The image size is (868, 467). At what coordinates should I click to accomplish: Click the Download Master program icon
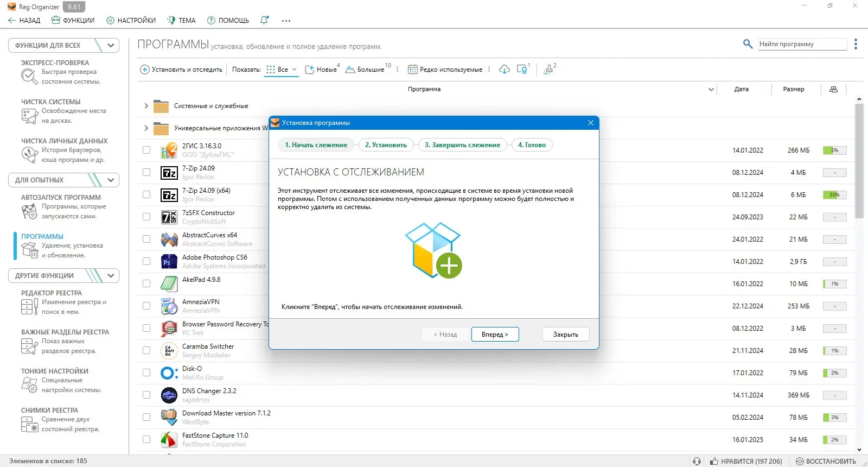coord(169,418)
